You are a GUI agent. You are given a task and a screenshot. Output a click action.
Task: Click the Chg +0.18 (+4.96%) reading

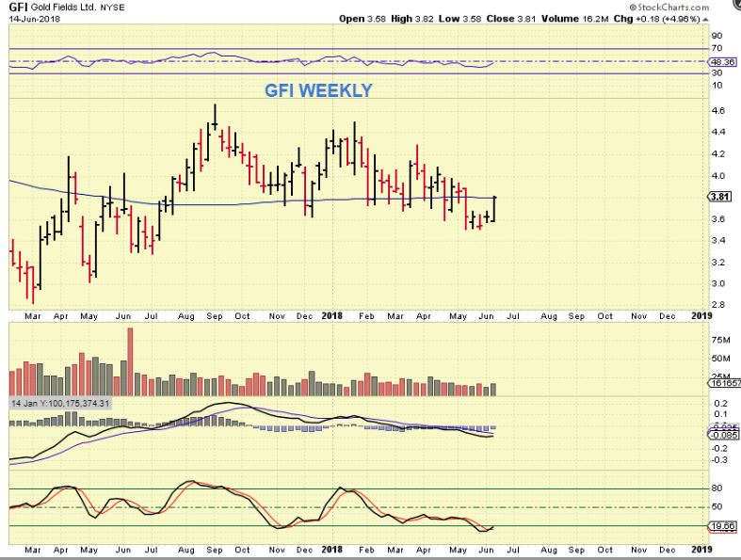(656, 19)
